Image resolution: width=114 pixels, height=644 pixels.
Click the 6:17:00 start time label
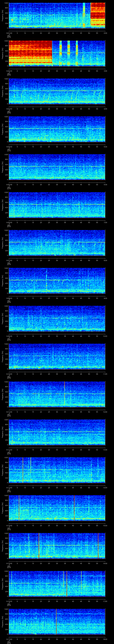click(x=9, y=639)
